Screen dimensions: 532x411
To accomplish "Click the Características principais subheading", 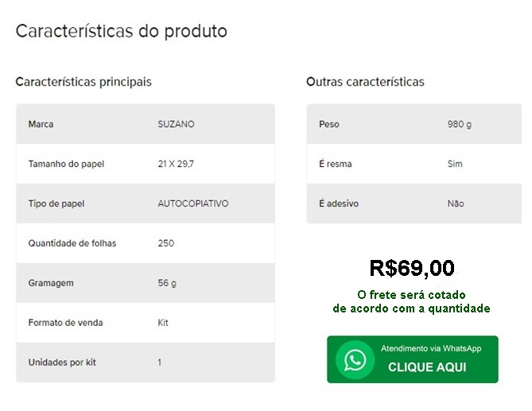I will coord(83,82).
